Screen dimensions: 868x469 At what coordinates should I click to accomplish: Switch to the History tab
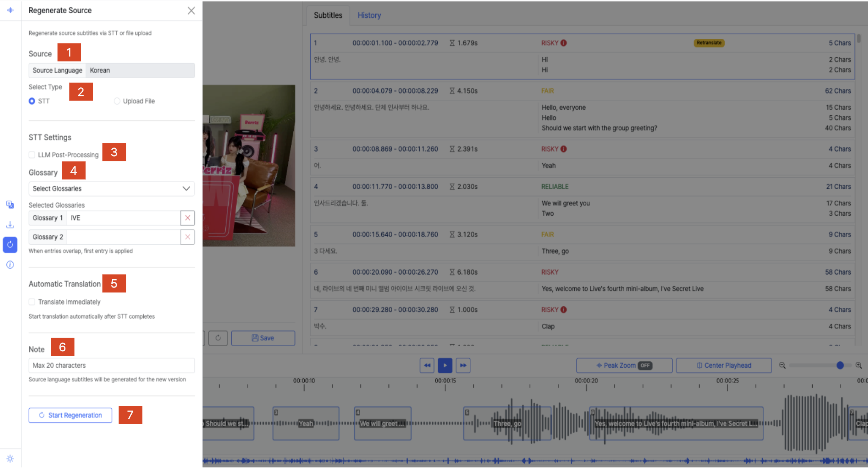[x=369, y=15]
